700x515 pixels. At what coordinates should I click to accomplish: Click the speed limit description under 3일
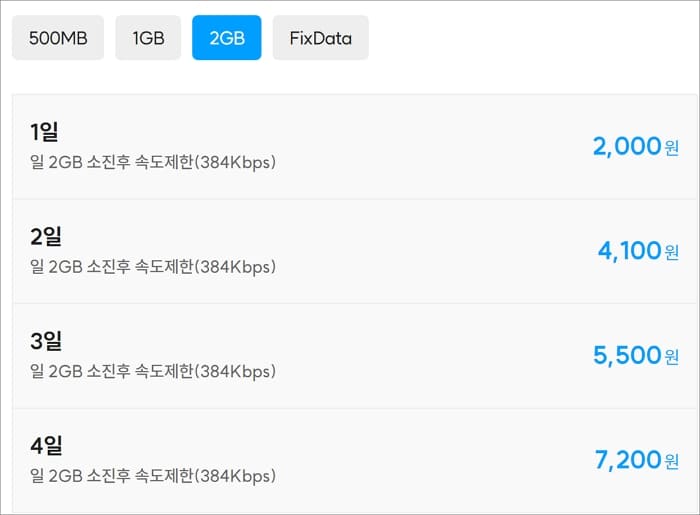(153, 371)
